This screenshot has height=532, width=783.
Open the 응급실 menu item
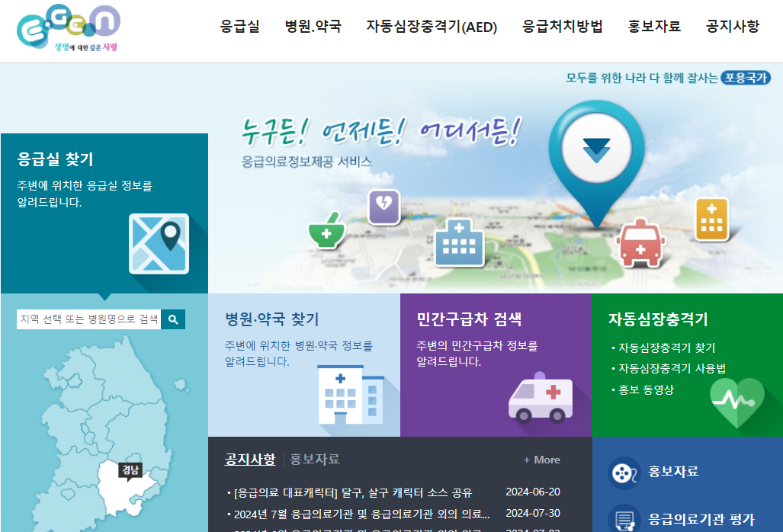pyautogui.click(x=239, y=26)
